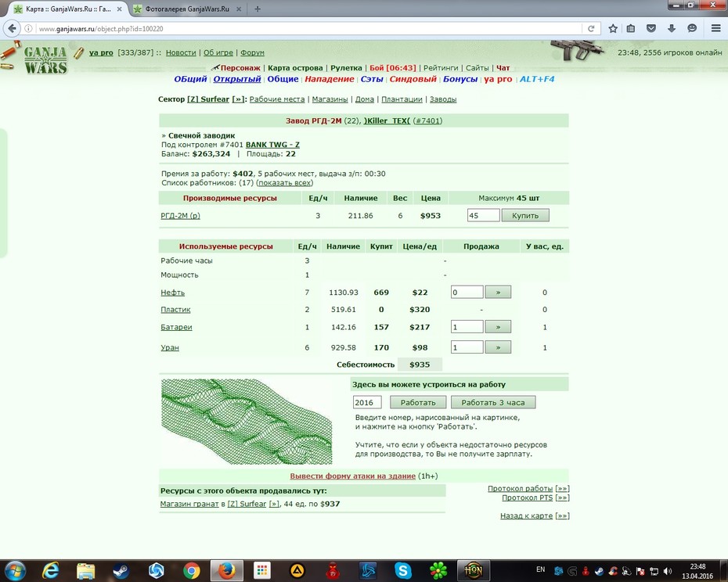Click the Firefox back arrow button

pyautogui.click(x=12, y=28)
